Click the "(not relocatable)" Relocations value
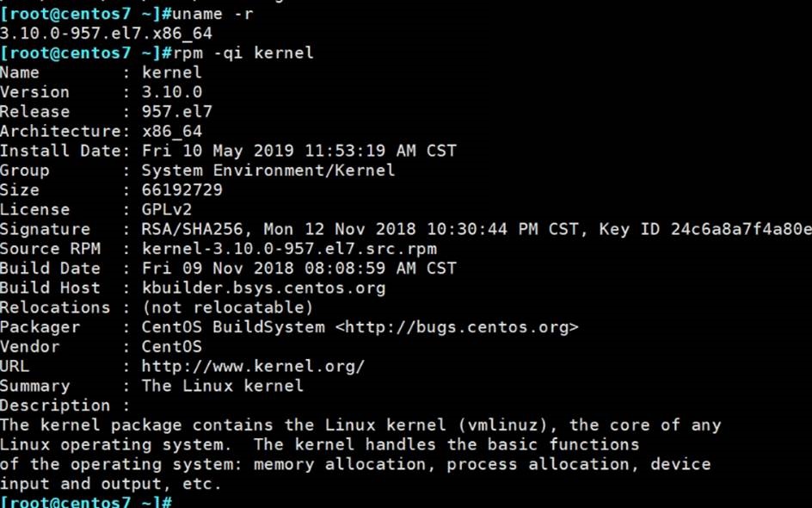The width and height of the screenshot is (812, 508). pyautogui.click(x=227, y=307)
